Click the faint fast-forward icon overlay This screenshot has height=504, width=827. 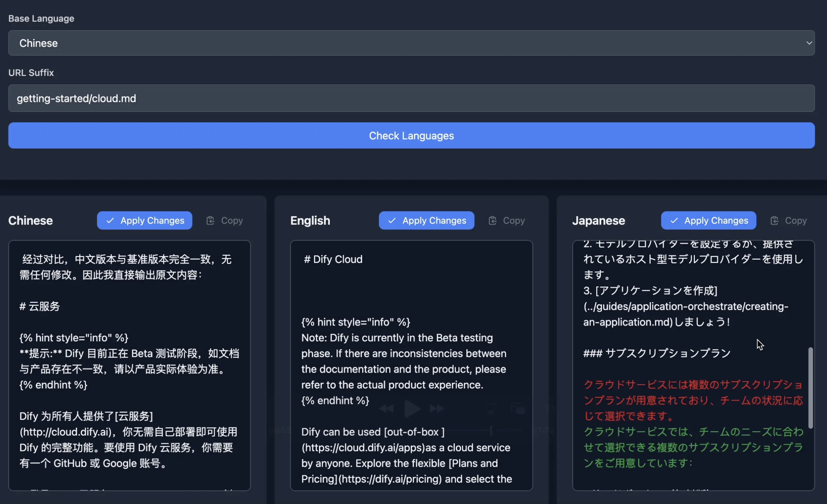pos(437,408)
